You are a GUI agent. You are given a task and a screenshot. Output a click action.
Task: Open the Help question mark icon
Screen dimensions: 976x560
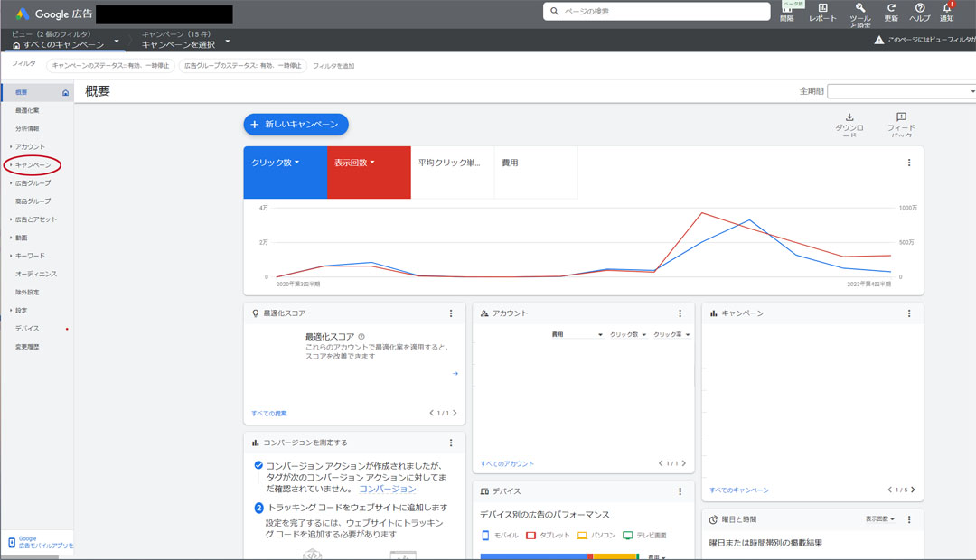(x=920, y=8)
